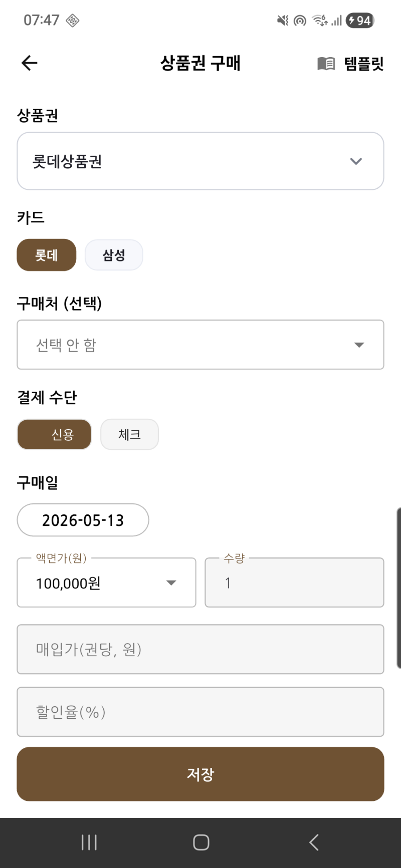Focus the 할인율(%) input field
The width and height of the screenshot is (401, 868).
200,712
